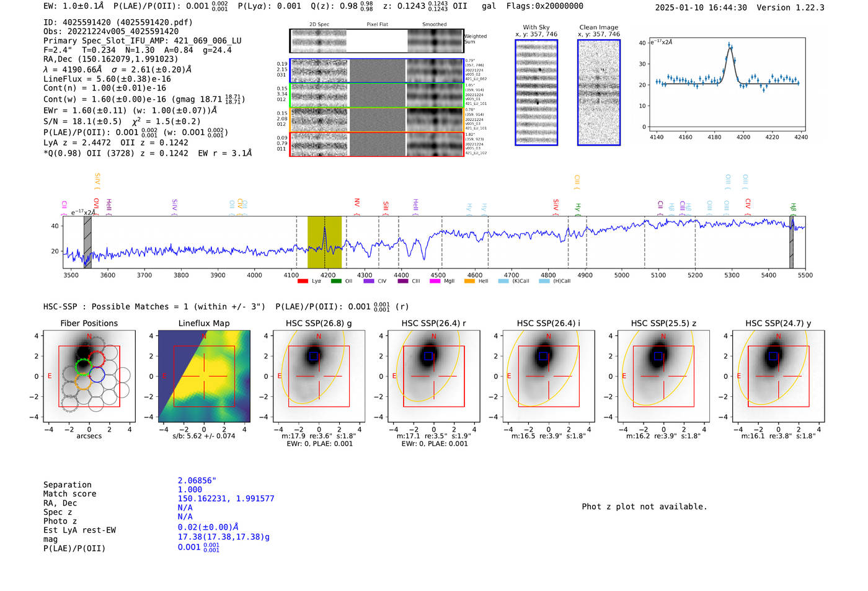Click the hatched gray band near 3550 Å
The image size is (868, 591).
[87, 242]
